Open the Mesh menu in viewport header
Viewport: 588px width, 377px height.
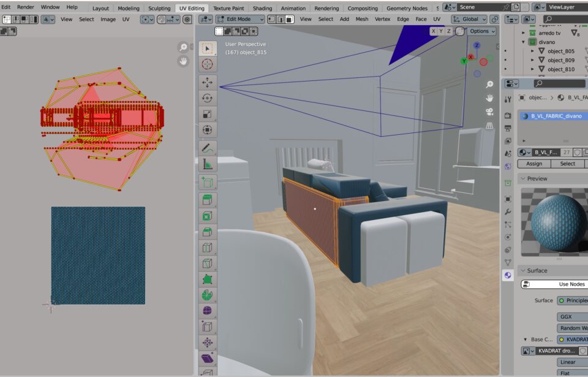(362, 19)
